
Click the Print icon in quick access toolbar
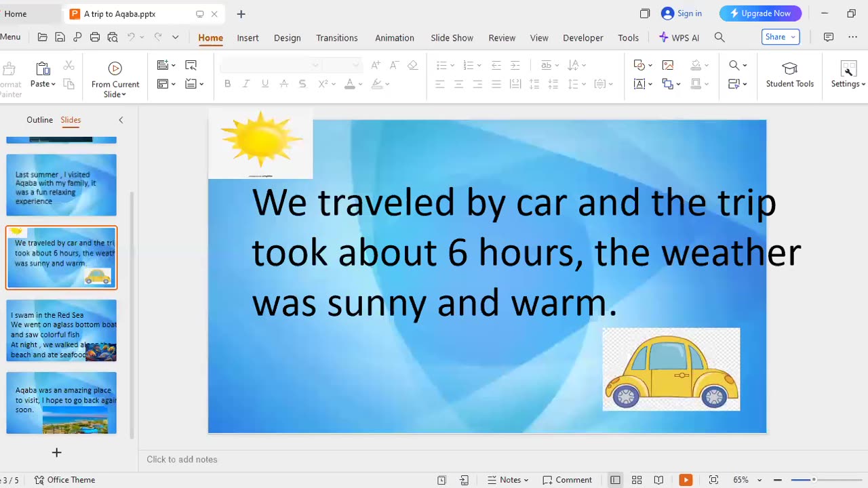95,37
